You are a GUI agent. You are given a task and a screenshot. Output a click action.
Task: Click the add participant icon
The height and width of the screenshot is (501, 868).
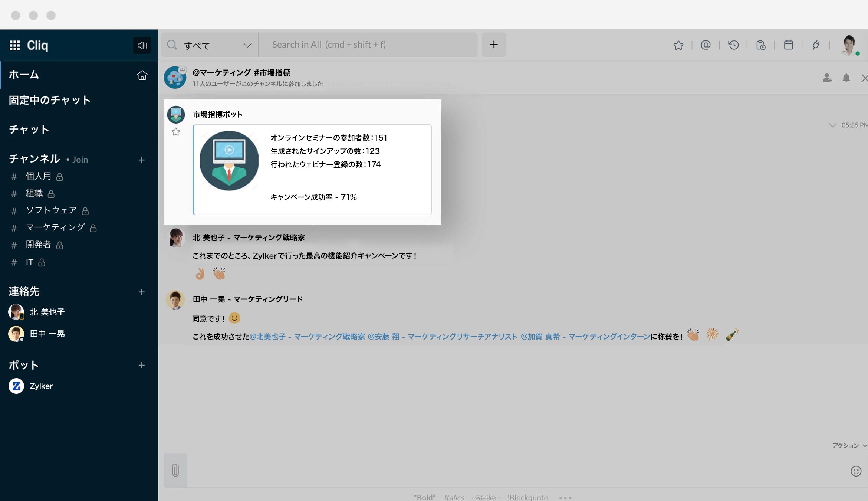pos(827,78)
